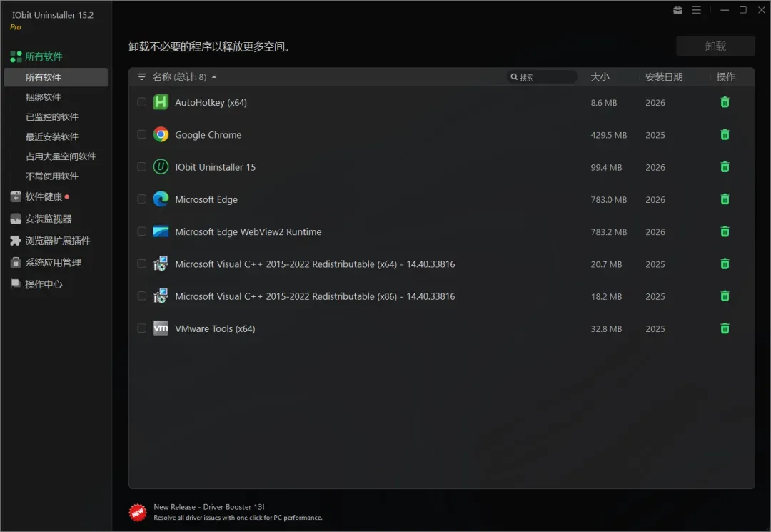Open the hamburger options menu

(696, 10)
